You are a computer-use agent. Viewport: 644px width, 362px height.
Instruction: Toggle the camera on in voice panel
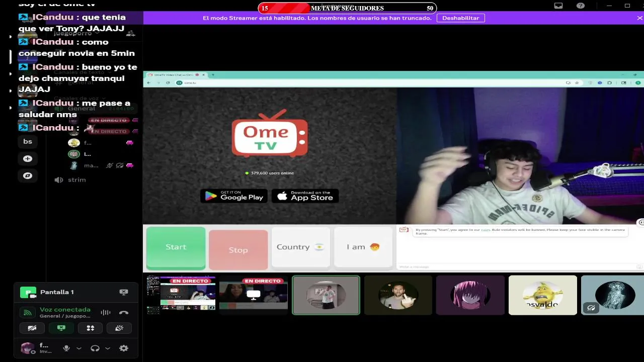coord(32,328)
